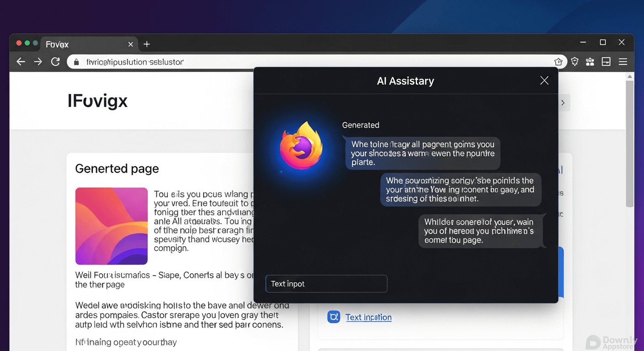
Task: Close the Fovex tab
Action: tap(130, 44)
